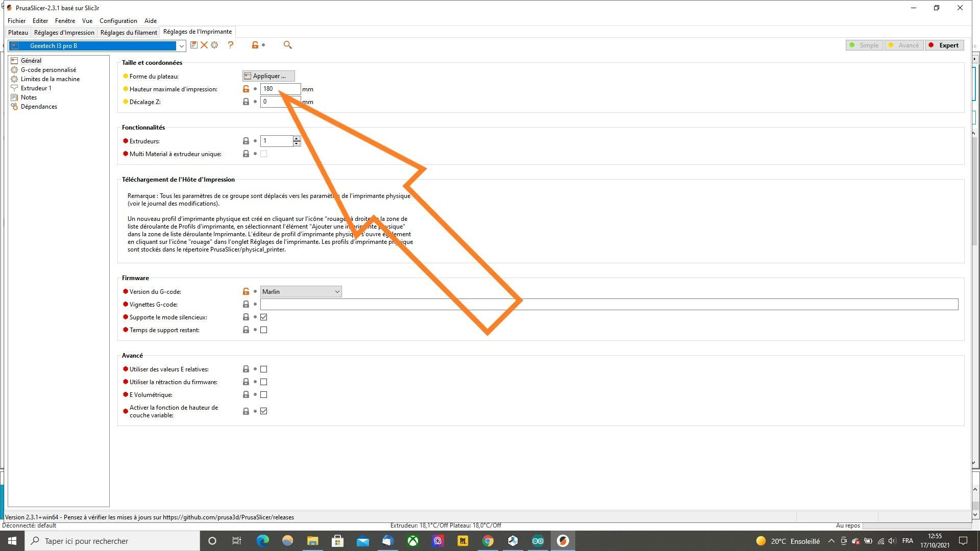Click the orange X delete preset icon
The width and height of the screenshot is (980, 551).
[x=204, y=45]
